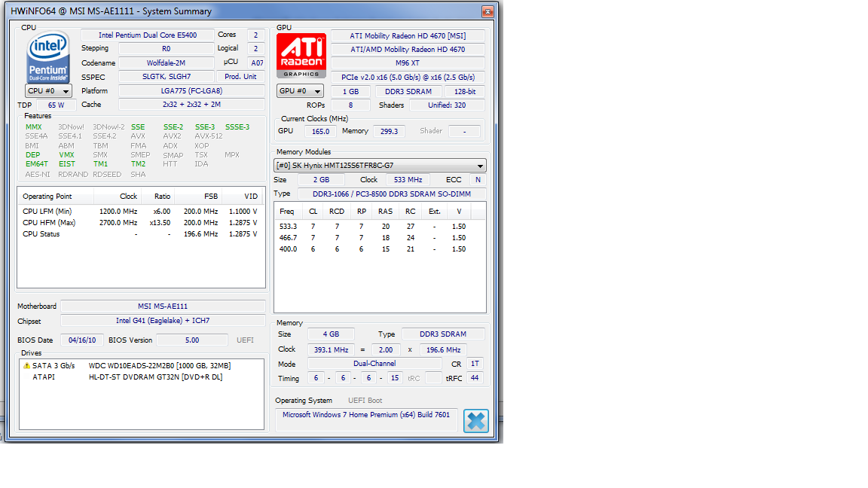Viewport: 868px width, 488px height.
Task: Click the 5.00 BIOS version field
Action: [192, 340]
